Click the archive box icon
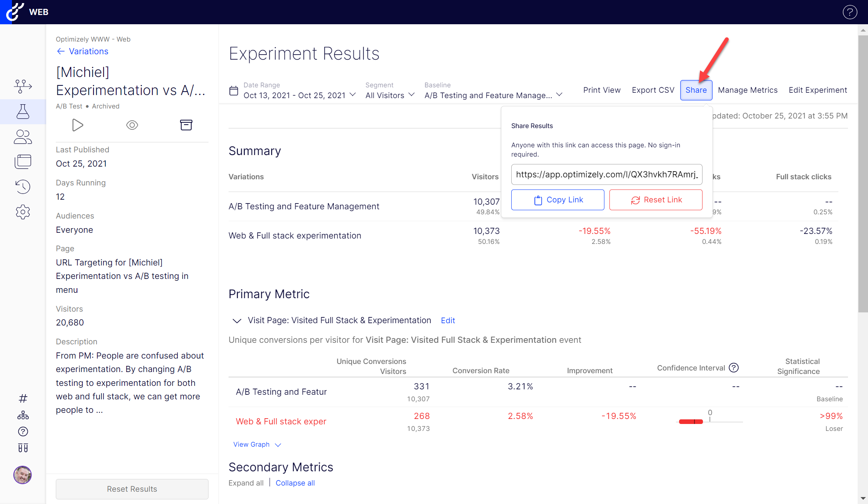 [186, 125]
